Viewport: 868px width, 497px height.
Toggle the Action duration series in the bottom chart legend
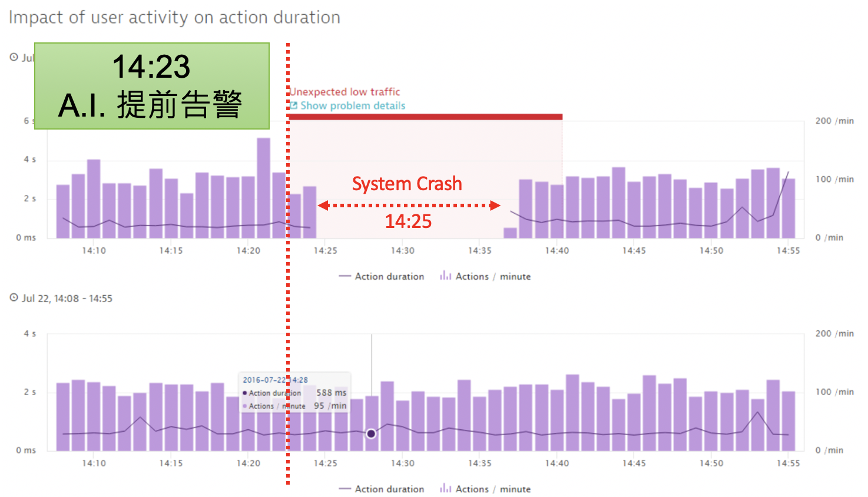click(x=389, y=489)
